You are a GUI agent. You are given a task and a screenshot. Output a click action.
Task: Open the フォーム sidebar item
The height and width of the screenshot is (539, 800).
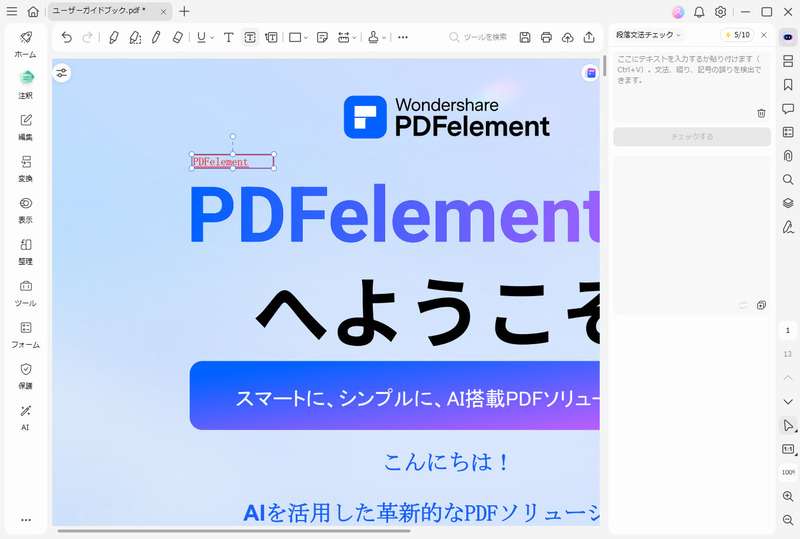click(x=26, y=335)
